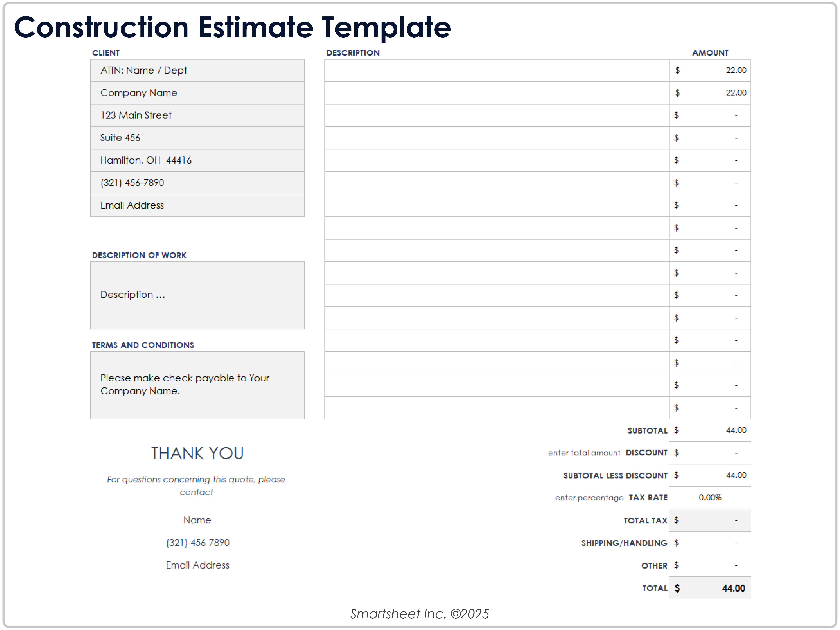This screenshot has height=630, width=840.
Task: Select the Shipping/Handling amount cell
Action: pos(709,543)
